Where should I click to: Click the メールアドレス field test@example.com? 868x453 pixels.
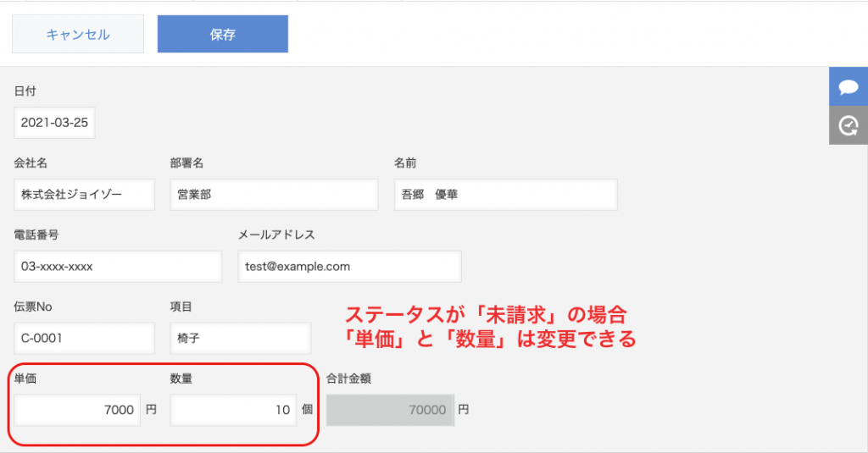coord(350,267)
